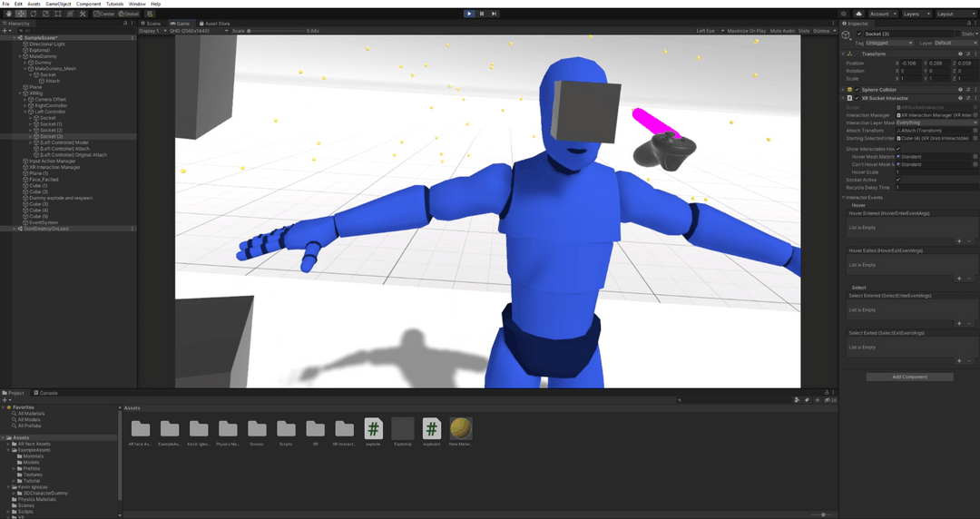Click the Add Component button
The height and width of the screenshot is (519, 980).
pyautogui.click(x=909, y=377)
